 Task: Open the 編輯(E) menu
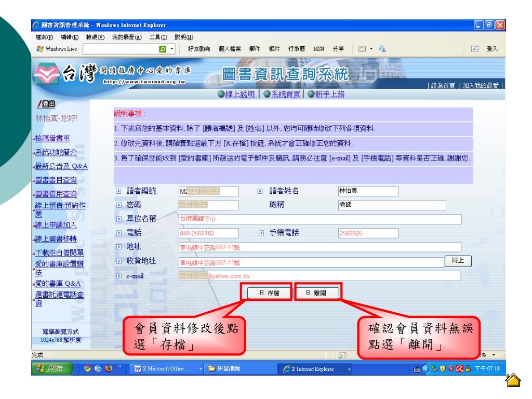[x=70, y=37]
